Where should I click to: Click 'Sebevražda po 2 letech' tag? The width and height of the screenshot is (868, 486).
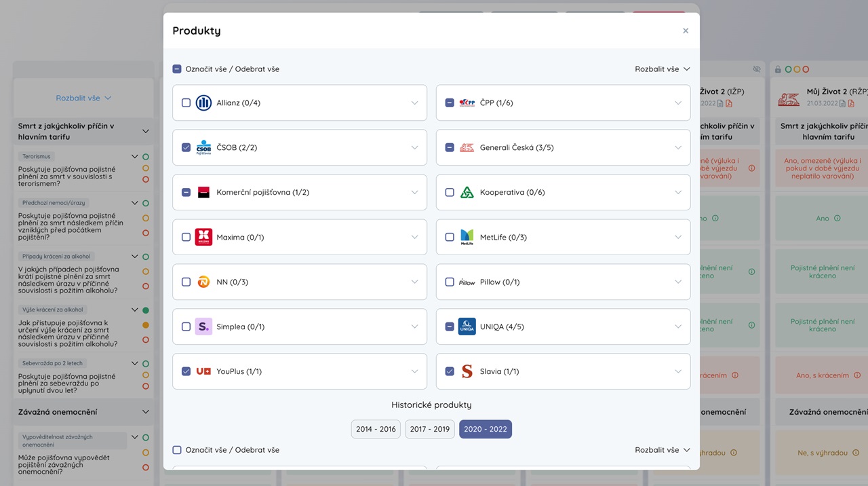[x=52, y=363]
